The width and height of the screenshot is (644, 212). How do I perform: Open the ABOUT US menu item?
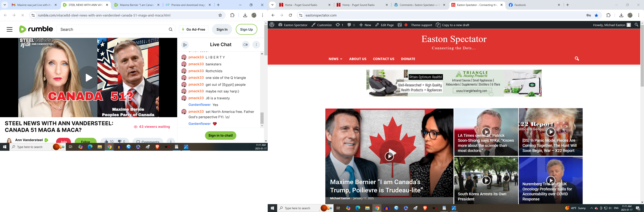pyautogui.click(x=357, y=59)
